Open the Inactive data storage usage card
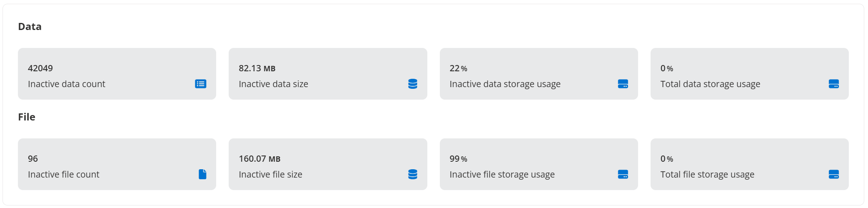This screenshot has height=208, width=868. click(x=539, y=74)
